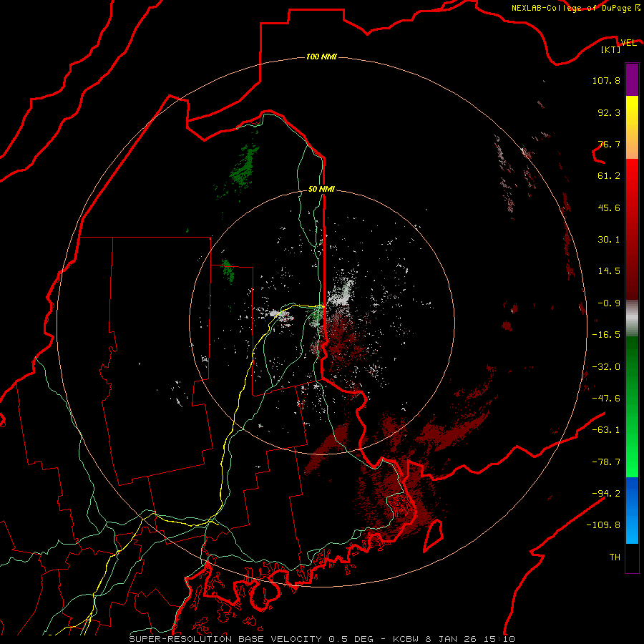The image size is (644, 644).
Task: Select the -94.2 velocity scale value
Action: (606, 494)
